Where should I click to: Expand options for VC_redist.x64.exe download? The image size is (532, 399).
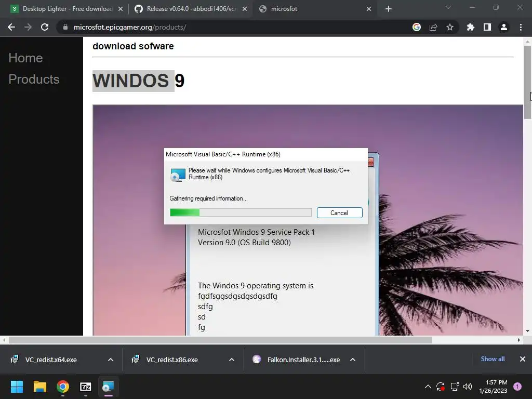tap(111, 360)
